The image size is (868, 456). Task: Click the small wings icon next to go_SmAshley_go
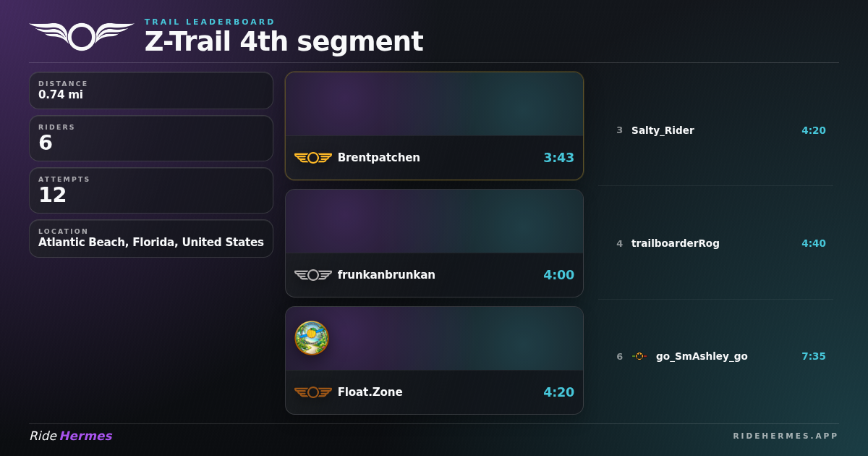(639, 356)
